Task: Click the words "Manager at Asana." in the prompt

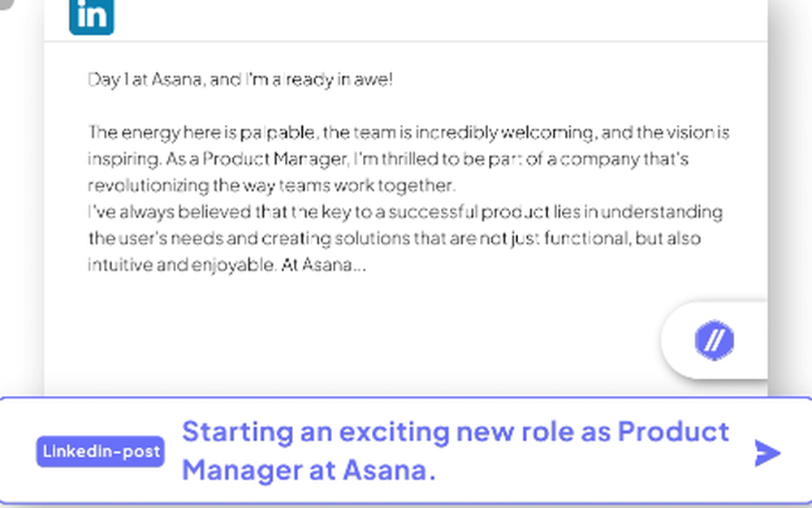Action: click(309, 470)
